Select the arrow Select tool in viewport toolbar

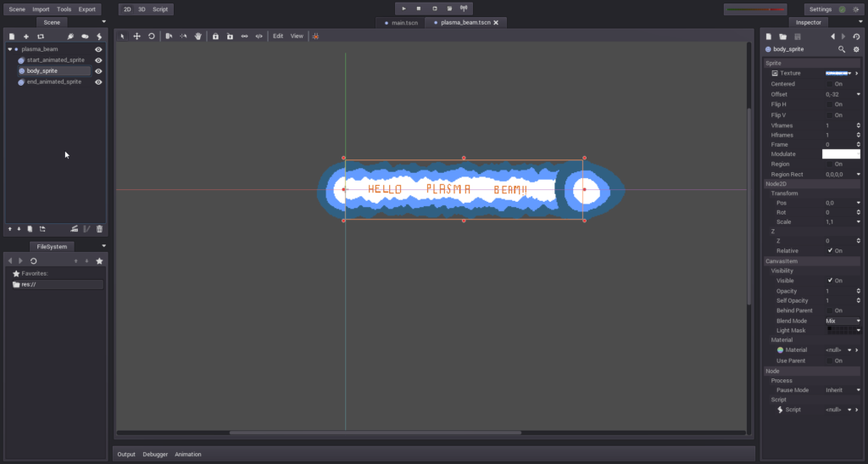pos(122,36)
